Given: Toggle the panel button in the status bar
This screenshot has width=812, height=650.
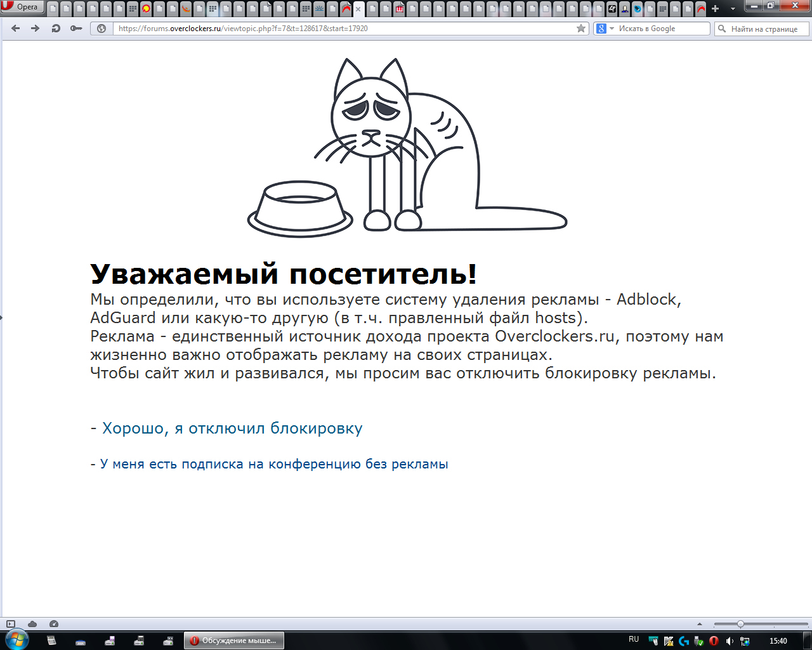Looking at the screenshot, I should point(11,624).
